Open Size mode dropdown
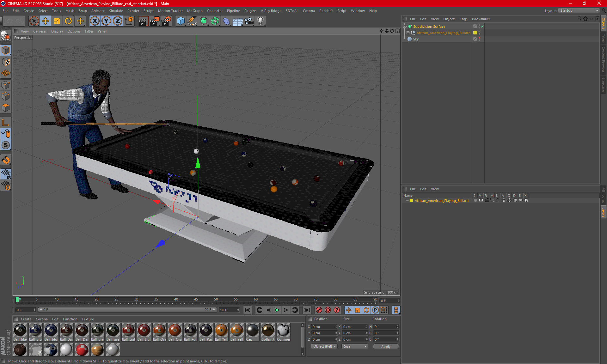Viewport: 607px width, 364px height. (355, 346)
